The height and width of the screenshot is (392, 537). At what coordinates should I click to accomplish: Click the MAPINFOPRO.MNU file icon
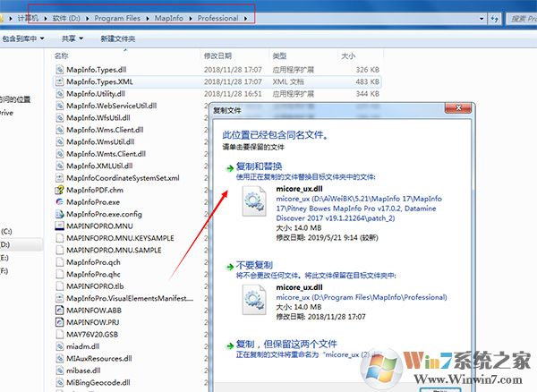tap(60, 226)
